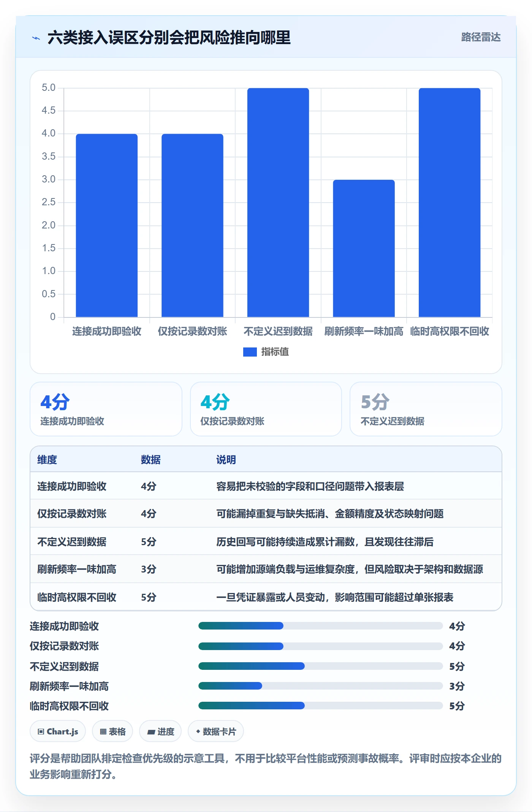This screenshot has height=812, width=532.
Task: Click the 临时高权限不回收 x-axis label
Action: (450, 331)
